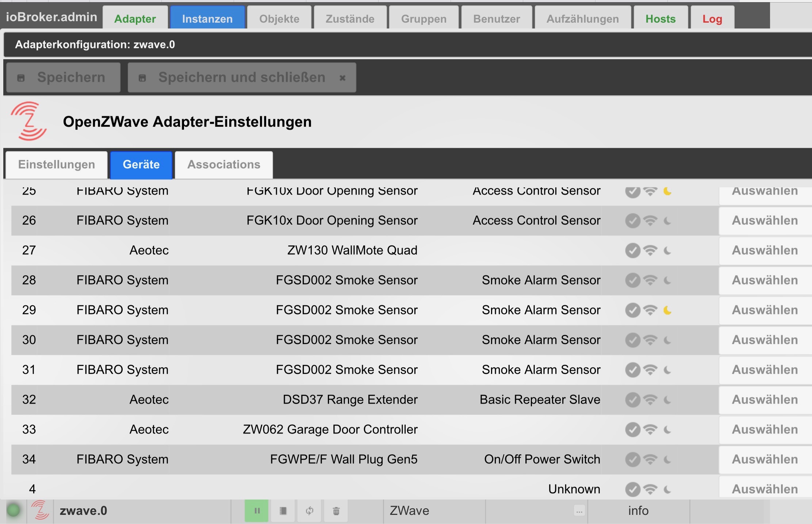
Task: Open the Associations sub-tab
Action: pos(224,165)
